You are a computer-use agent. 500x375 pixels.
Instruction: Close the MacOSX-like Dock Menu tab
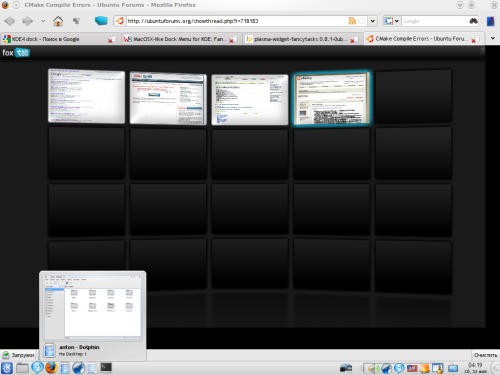(x=232, y=40)
